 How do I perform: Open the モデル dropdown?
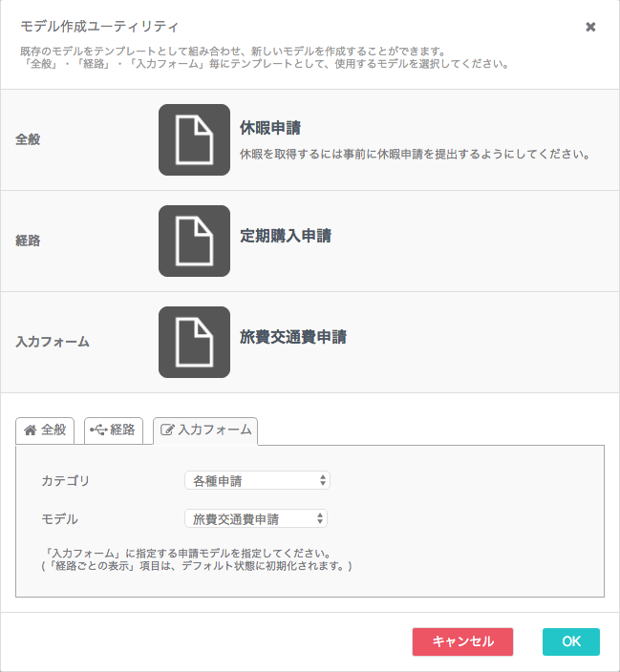[256, 519]
